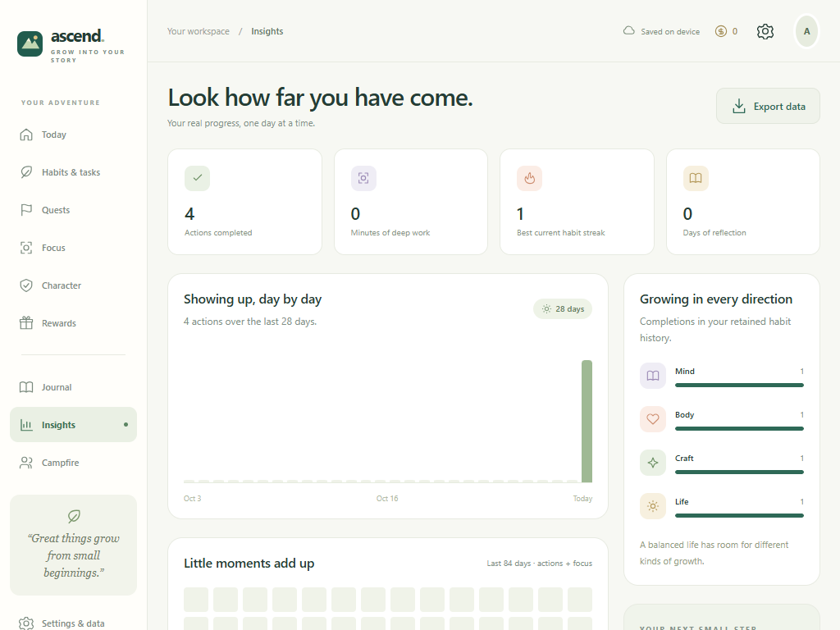Open Settings & data
The height and width of the screenshot is (630, 840).
pos(73,623)
